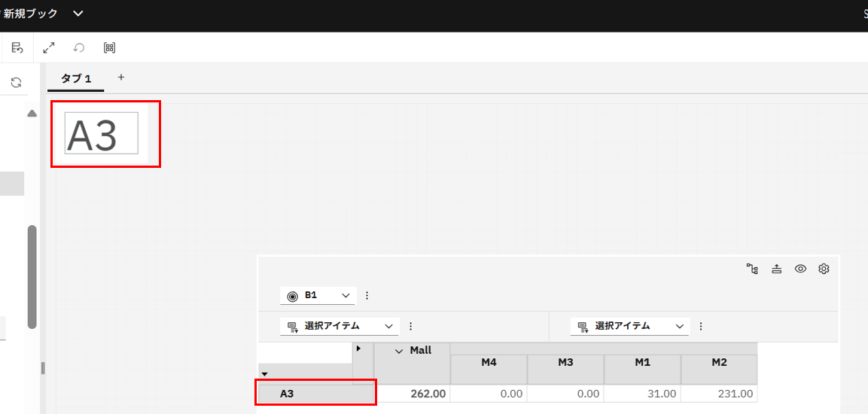Open the 新規ブック chevron menu
The image size is (868, 414).
coord(78,14)
